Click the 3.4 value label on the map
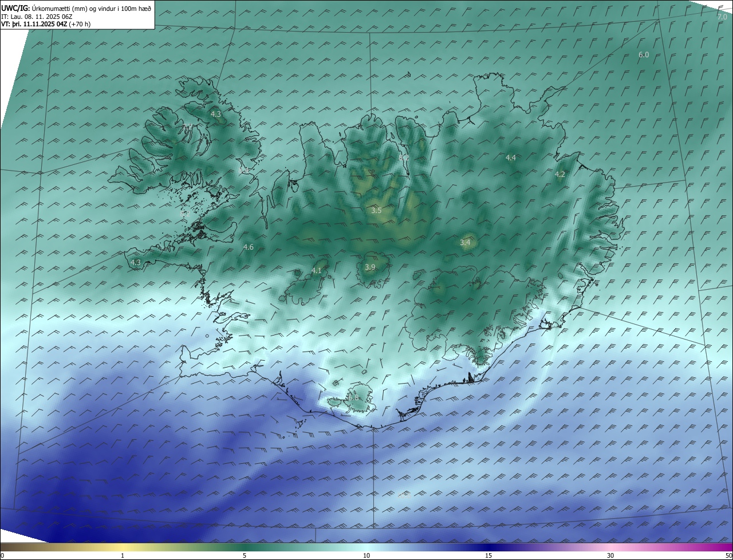This screenshot has width=733, height=560. point(465,243)
